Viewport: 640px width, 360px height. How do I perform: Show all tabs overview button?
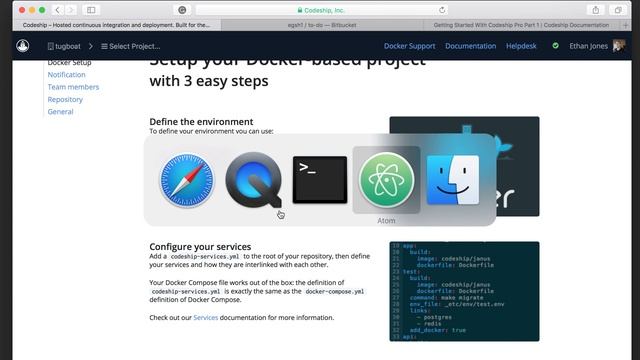tap(618, 10)
